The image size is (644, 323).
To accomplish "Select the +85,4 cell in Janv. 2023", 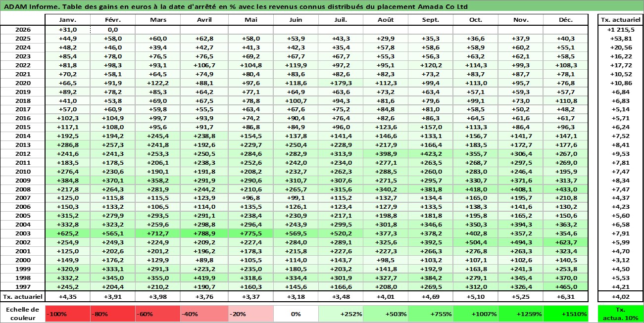I will coord(67,56).
